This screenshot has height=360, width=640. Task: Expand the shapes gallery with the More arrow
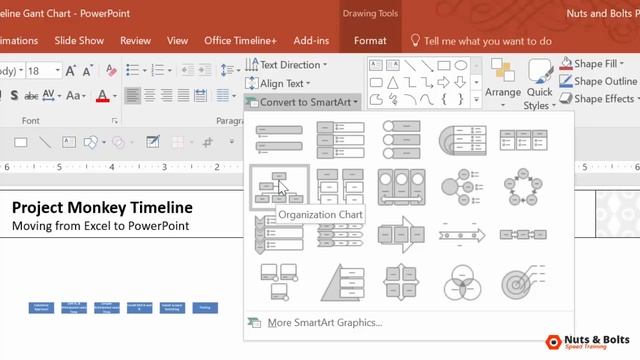(x=476, y=99)
